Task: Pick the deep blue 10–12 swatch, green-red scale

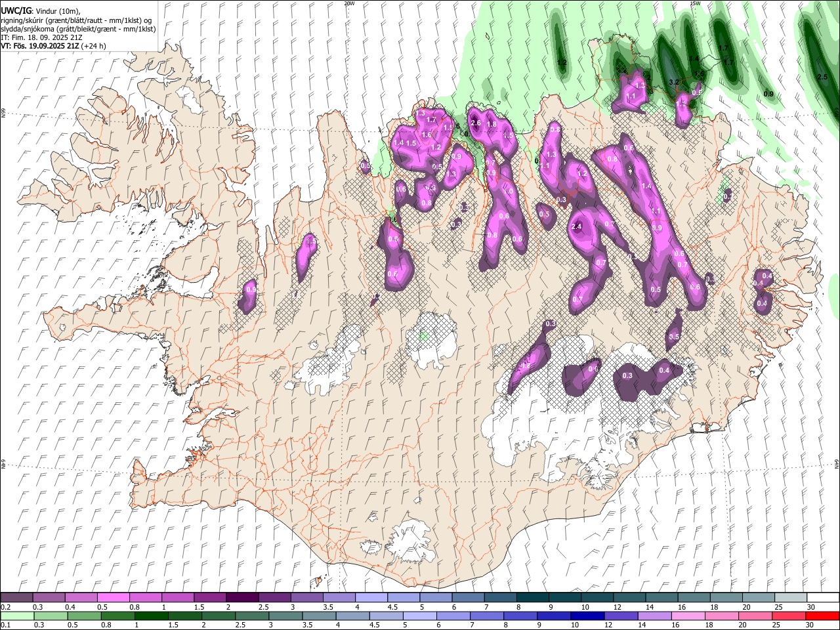Action: [587, 616]
